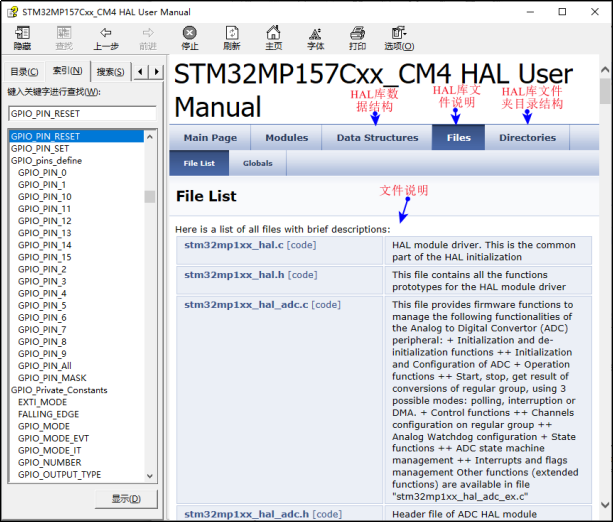Open the Data Structures tab
Image resolution: width=613 pixels, height=523 pixels.
(x=377, y=138)
